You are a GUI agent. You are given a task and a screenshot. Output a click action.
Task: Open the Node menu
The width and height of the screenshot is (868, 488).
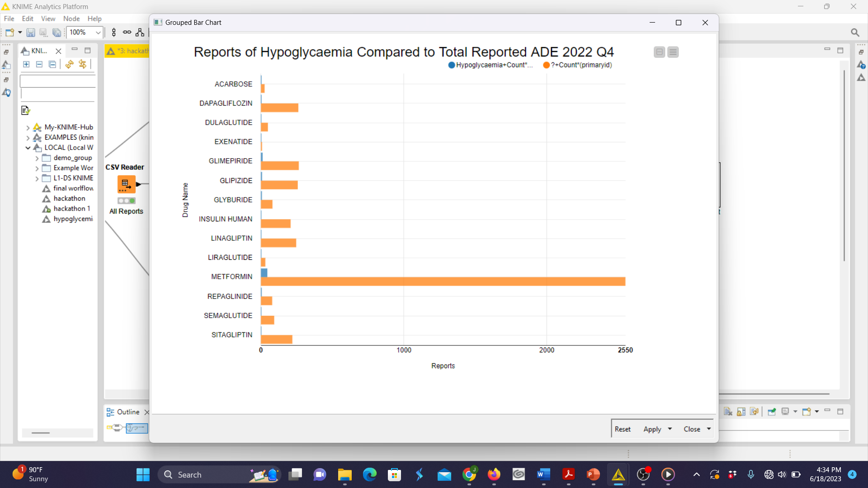(71, 19)
